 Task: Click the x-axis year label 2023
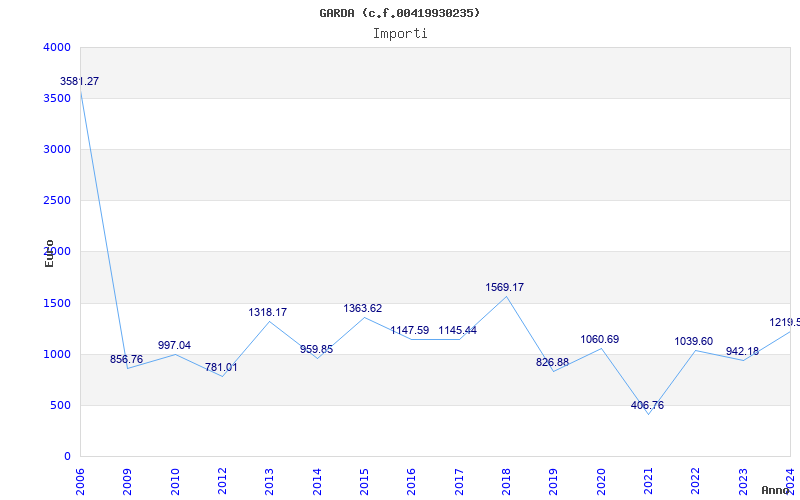pyautogui.click(x=743, y=482)
